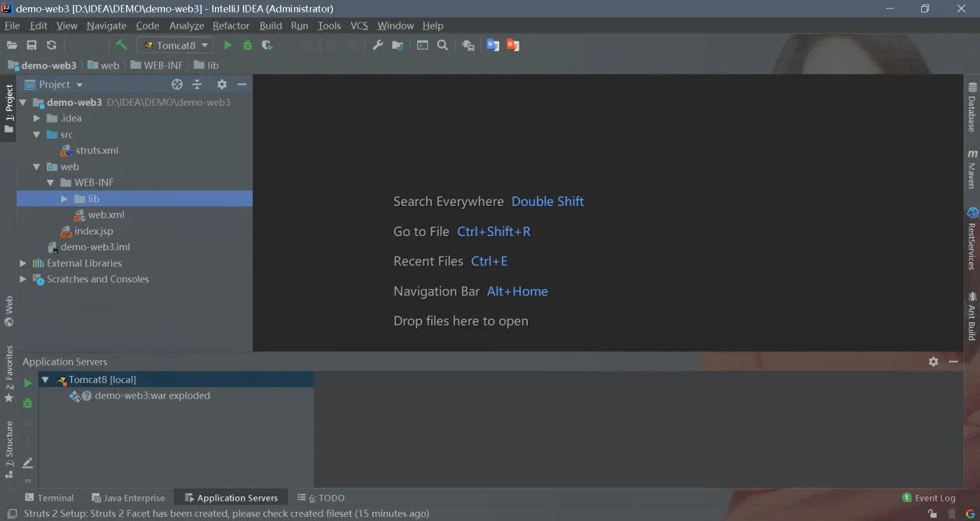Click Run with Coverage icon
The width and height of the screenshot is (980, 521).
pyautogui.click(x=267, y=45)
